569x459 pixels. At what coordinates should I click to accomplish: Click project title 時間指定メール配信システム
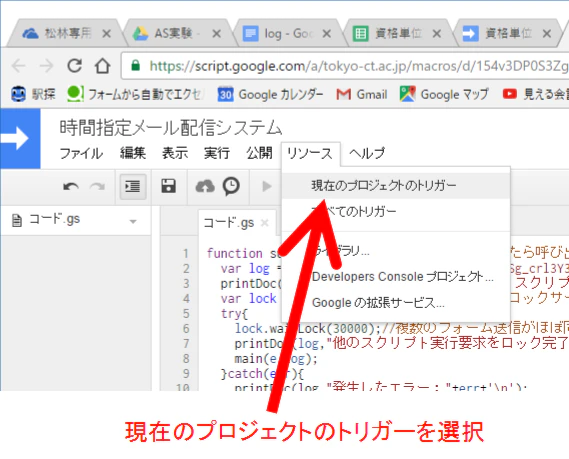click(171, 128)
